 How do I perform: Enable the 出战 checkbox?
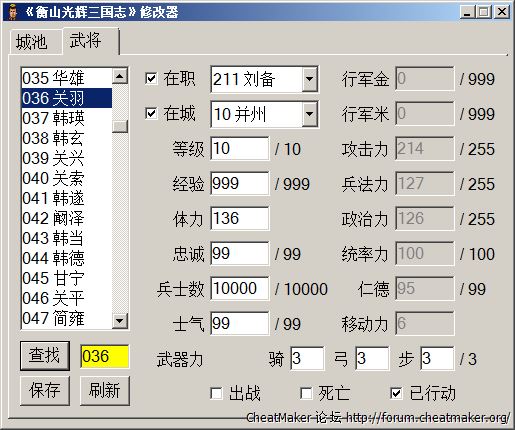pos(217,393)
